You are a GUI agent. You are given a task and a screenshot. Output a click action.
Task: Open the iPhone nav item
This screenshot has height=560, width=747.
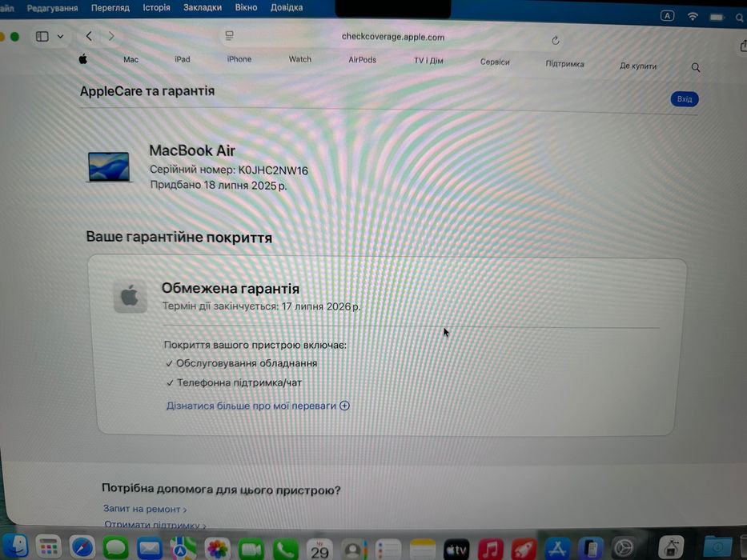pos(239,59)
